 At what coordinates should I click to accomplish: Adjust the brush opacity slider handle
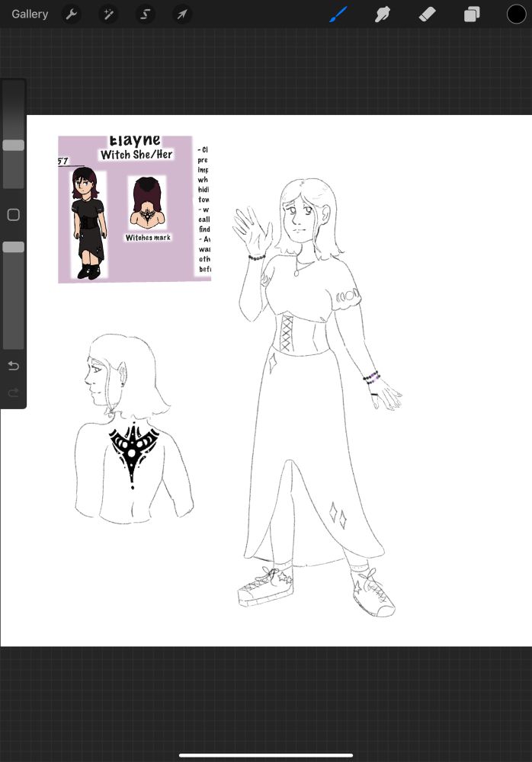[x=14, y=247]
